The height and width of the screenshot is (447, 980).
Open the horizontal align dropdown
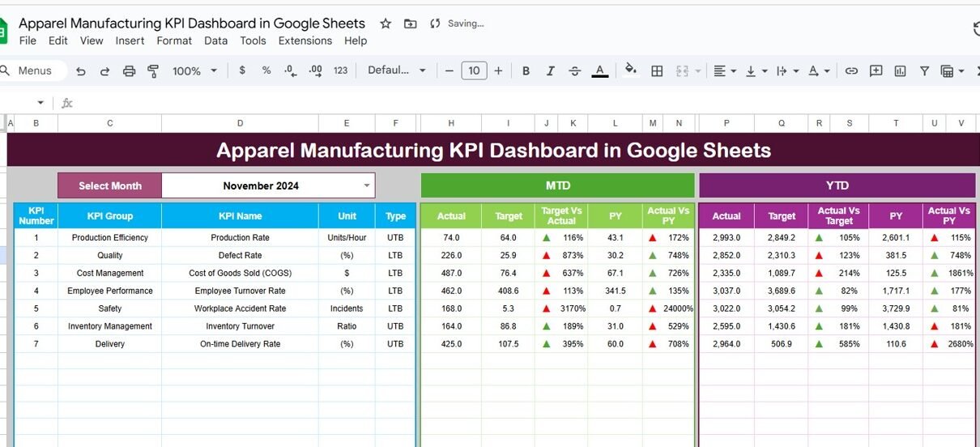(x=724, y=70)
